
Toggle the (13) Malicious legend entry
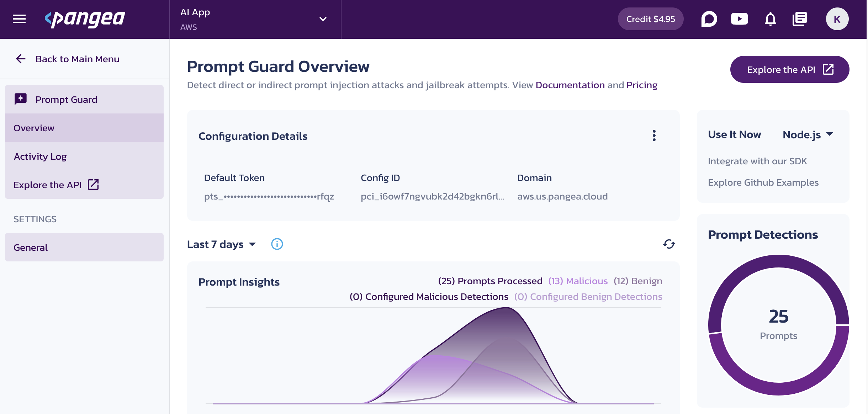tap(578, 281)
